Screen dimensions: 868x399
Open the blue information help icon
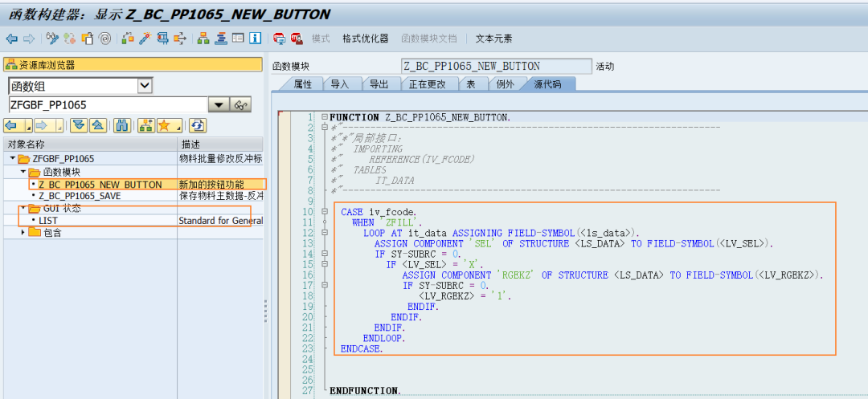[x=256, y=38]
